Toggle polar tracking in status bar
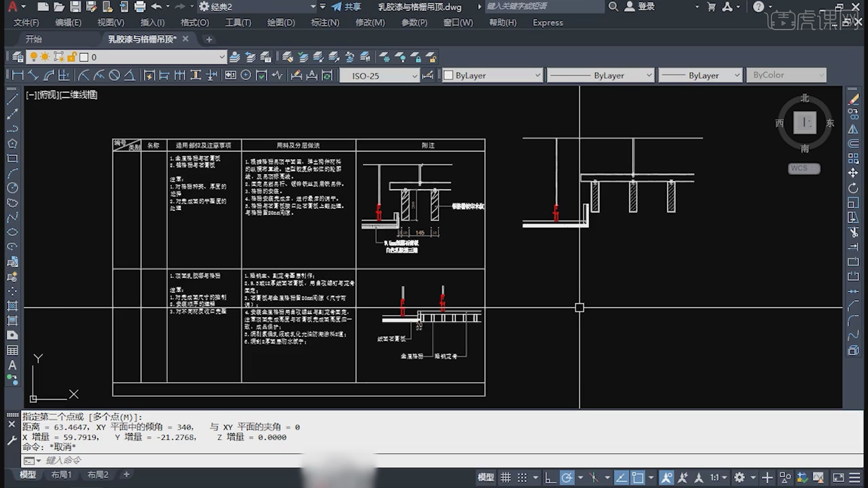The height and width of the screenshot is (488, 868). [567, 478]
